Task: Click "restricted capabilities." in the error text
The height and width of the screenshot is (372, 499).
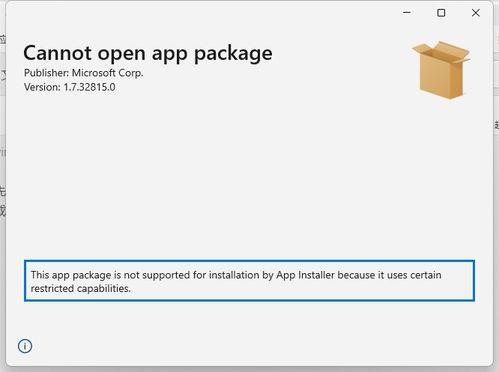Action: point(81,288)
